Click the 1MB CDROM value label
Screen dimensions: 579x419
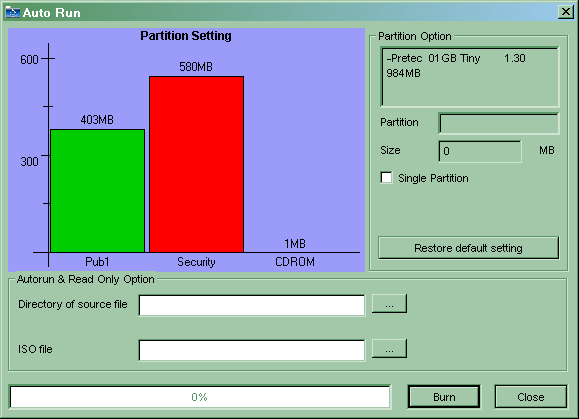(x=295, y=244)
